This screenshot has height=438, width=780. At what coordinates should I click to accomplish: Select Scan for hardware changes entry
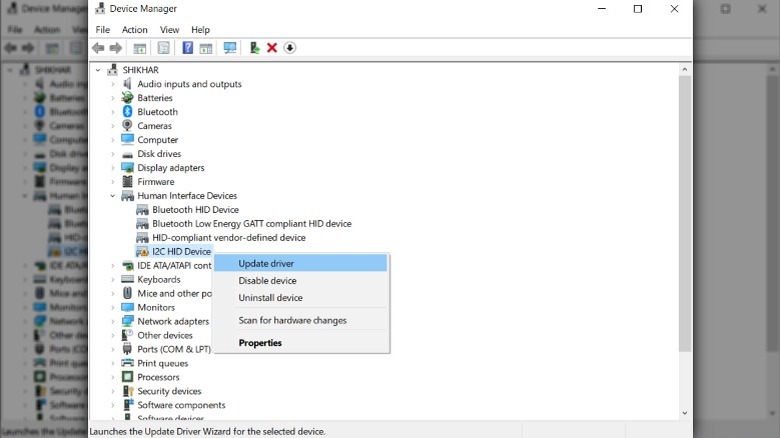[x=301, y=320]
